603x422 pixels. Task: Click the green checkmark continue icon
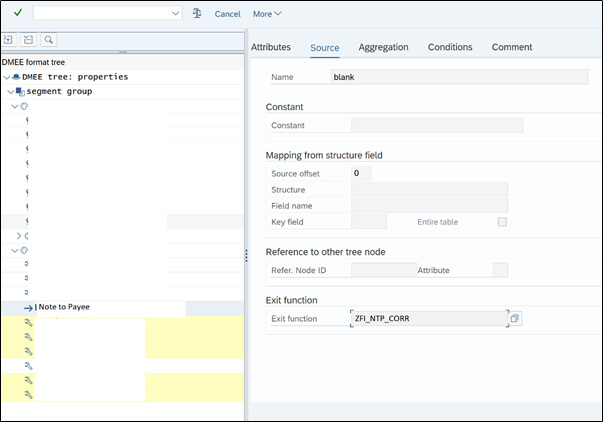tap(18, 13)
